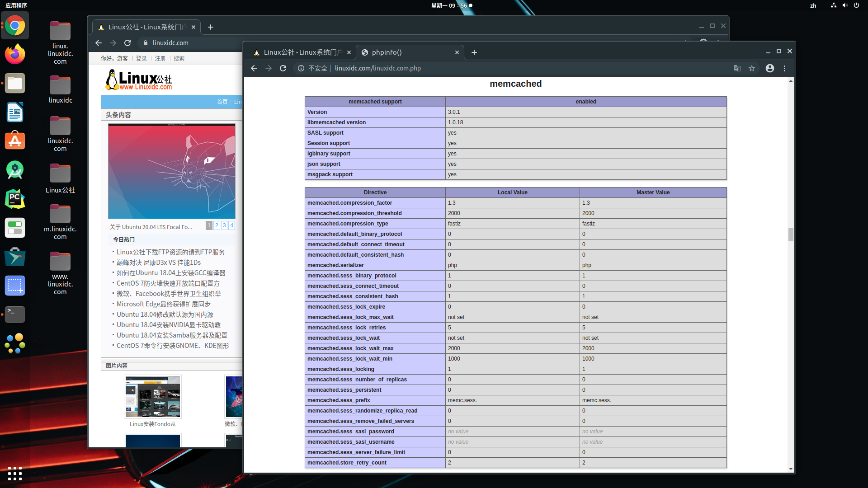Click the phpinfo address bar URL
This screenshot has width=868, height=488.
click(377, 68)
